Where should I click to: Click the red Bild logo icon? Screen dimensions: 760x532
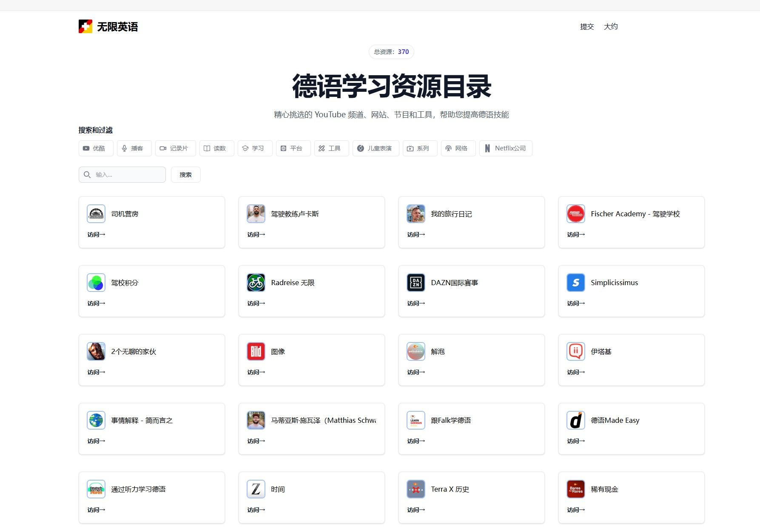[x=256, y=351]
